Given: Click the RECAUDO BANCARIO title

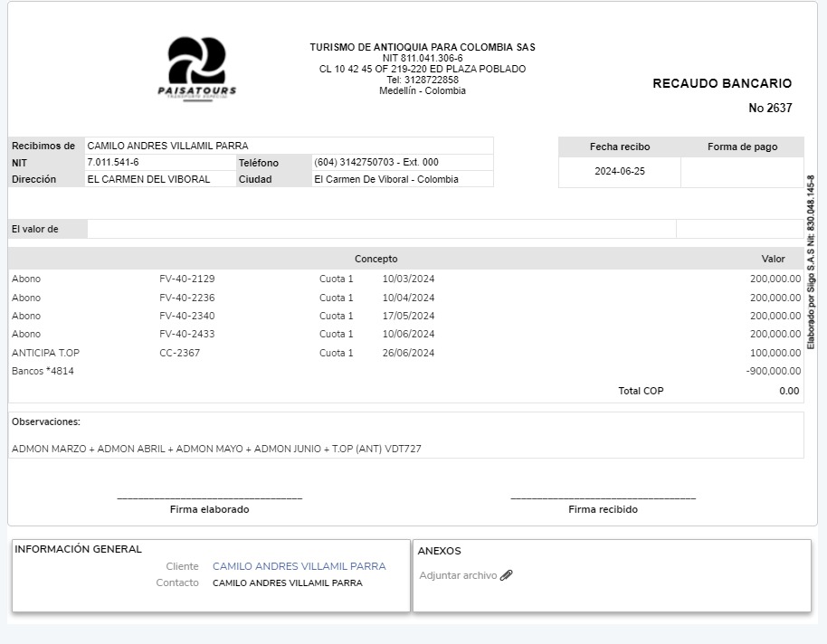Looking at the screenshot, I should [722, 83].
